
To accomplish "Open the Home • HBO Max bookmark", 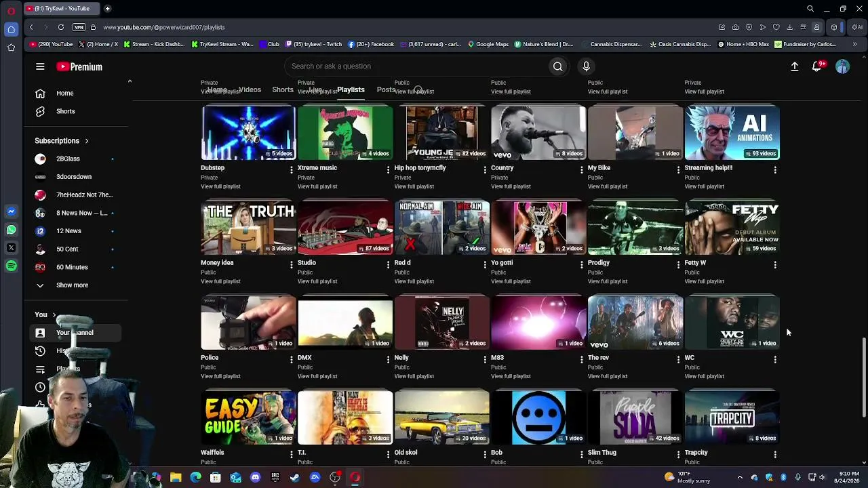I will [743, 45].
